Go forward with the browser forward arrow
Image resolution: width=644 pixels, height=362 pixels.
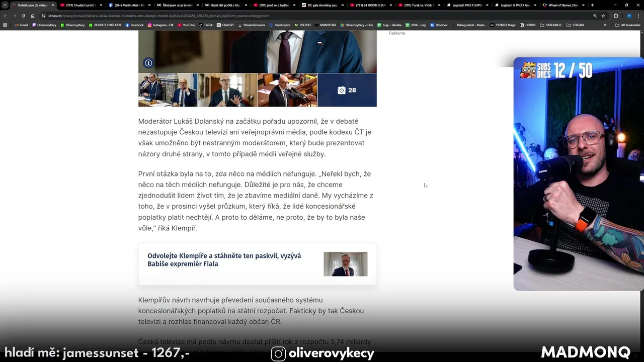point(15,16)
